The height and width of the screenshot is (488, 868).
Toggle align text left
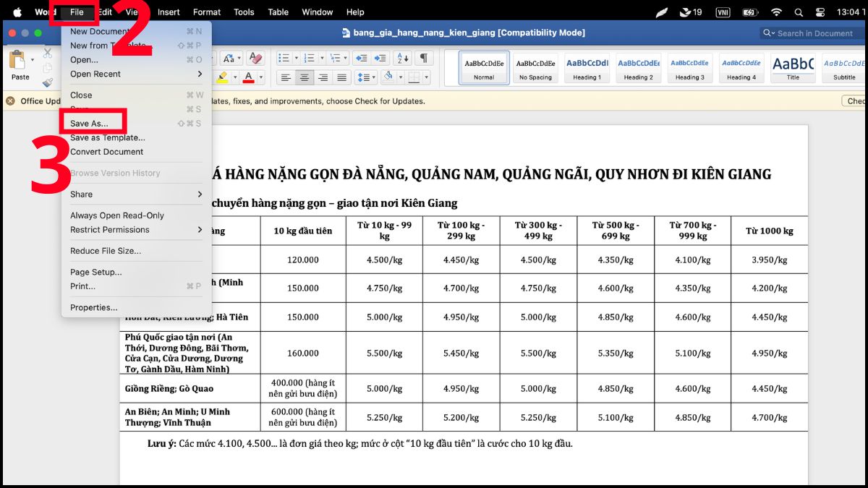[x=286, y=77]
